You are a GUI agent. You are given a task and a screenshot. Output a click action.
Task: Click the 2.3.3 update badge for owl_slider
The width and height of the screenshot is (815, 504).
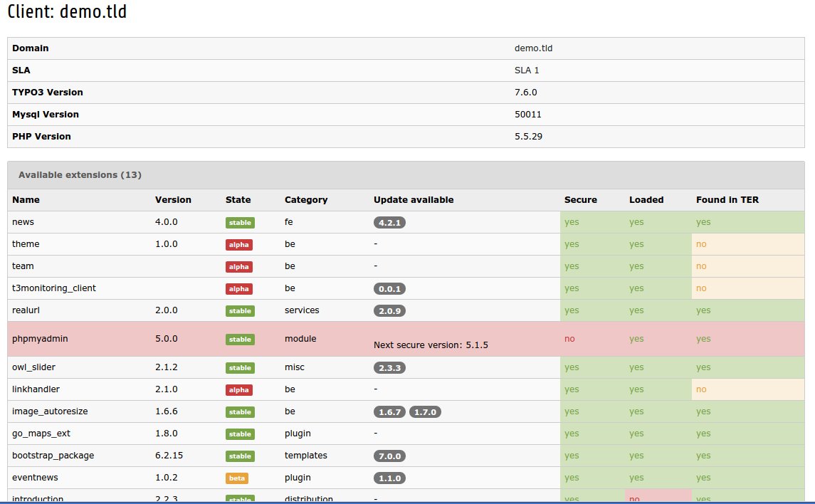389,368
